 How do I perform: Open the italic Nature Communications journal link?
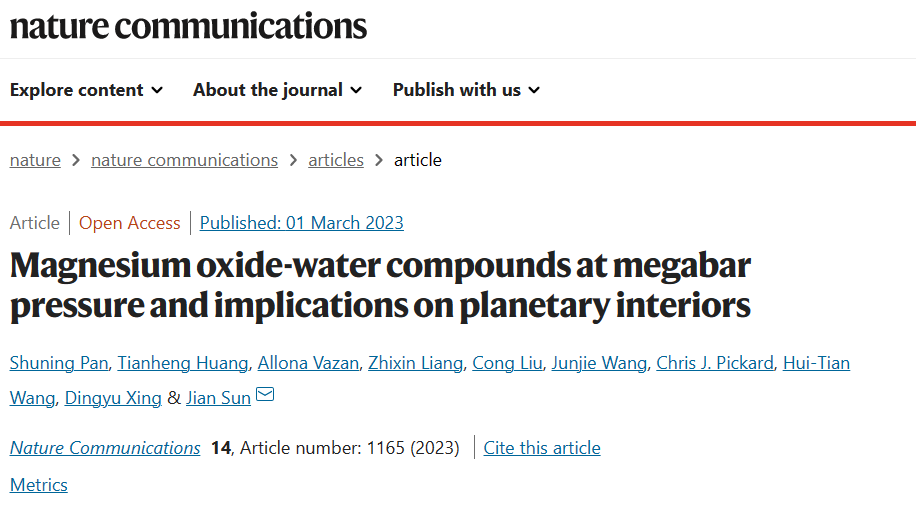pos(105,448)
